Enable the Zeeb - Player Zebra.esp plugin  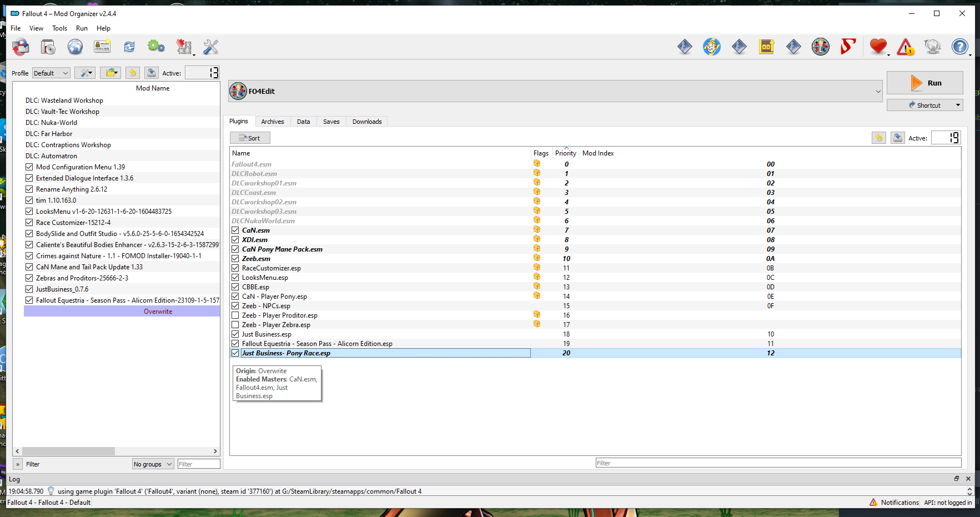235,324
